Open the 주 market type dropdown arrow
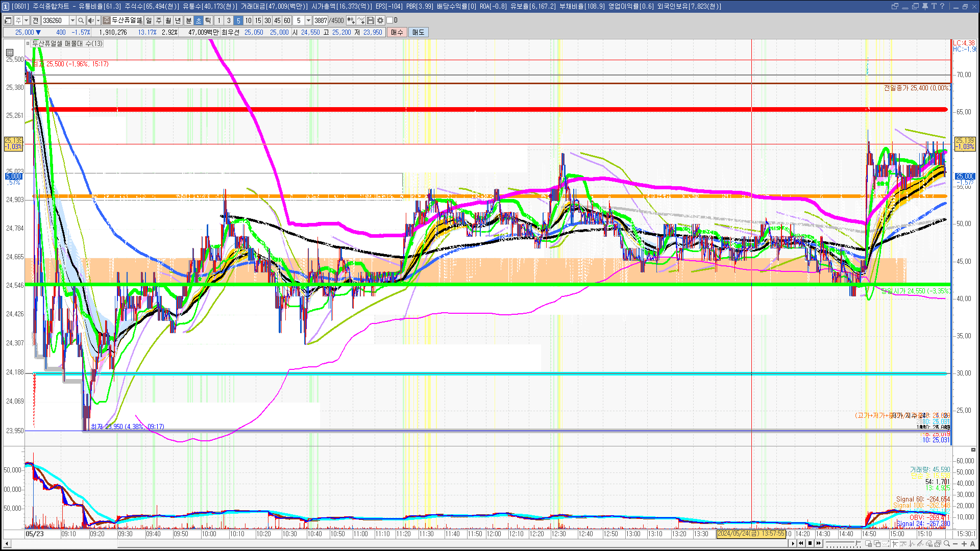 26,20
